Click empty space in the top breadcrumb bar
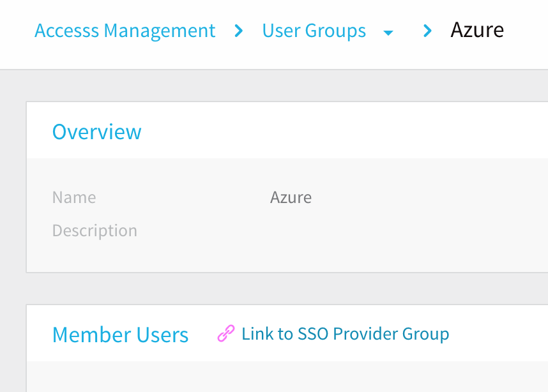Screen dimensions: 548x392 pyautogui.click(x=526, y=34)
